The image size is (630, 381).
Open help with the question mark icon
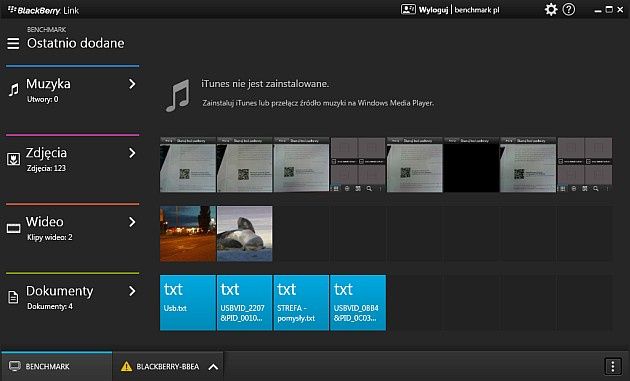pos(569,10)
